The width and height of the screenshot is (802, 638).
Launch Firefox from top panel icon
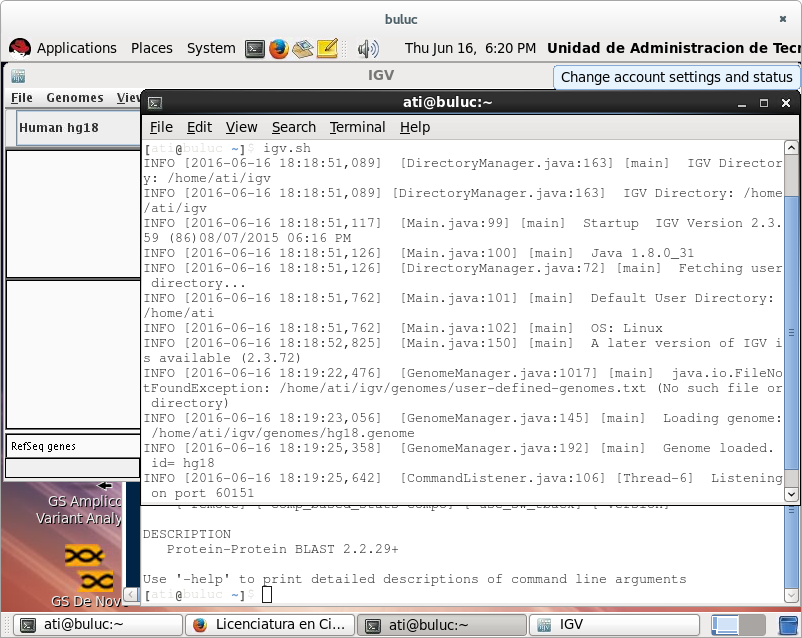[279, 49]
